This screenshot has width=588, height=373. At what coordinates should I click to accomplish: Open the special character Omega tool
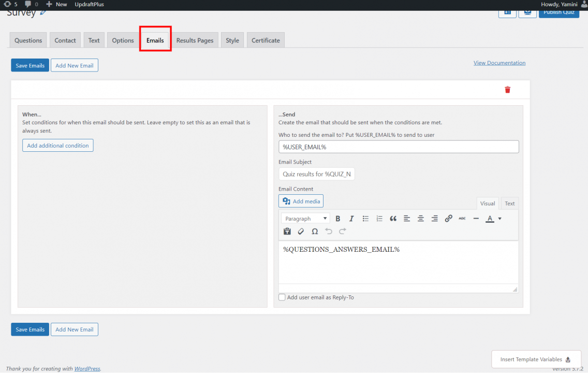314,232
